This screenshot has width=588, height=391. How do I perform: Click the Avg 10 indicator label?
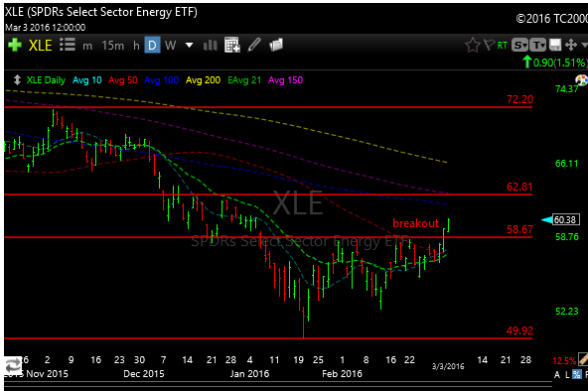pyautogui.click(x=87, y=80)
